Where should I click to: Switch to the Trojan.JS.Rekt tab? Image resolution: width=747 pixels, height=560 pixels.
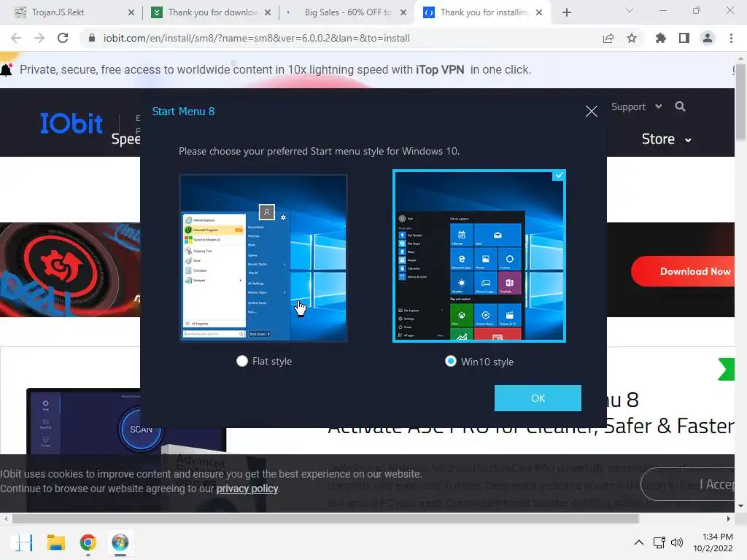[71, 12]
